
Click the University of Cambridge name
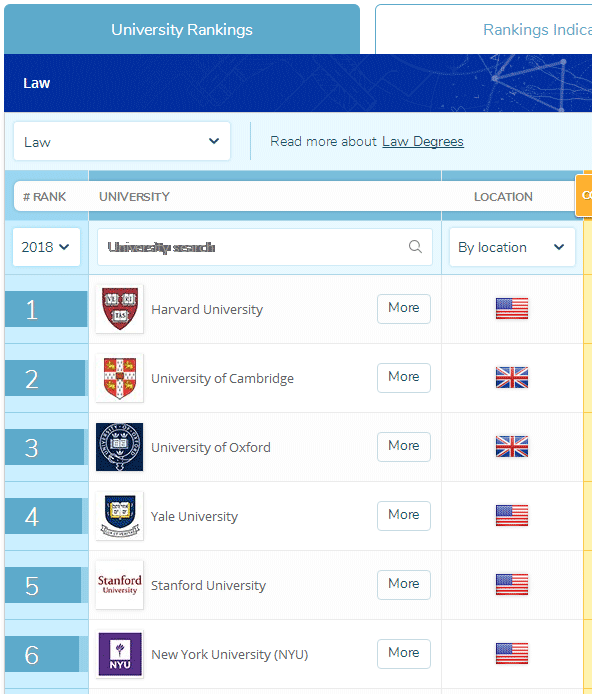click(223, 378)
